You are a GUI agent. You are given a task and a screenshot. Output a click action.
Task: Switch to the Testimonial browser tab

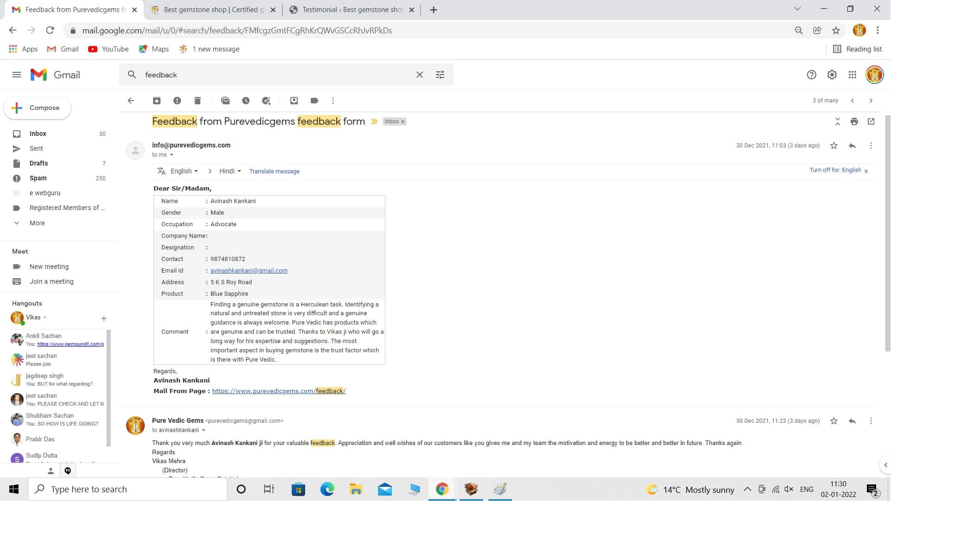[x=352, y=10]
